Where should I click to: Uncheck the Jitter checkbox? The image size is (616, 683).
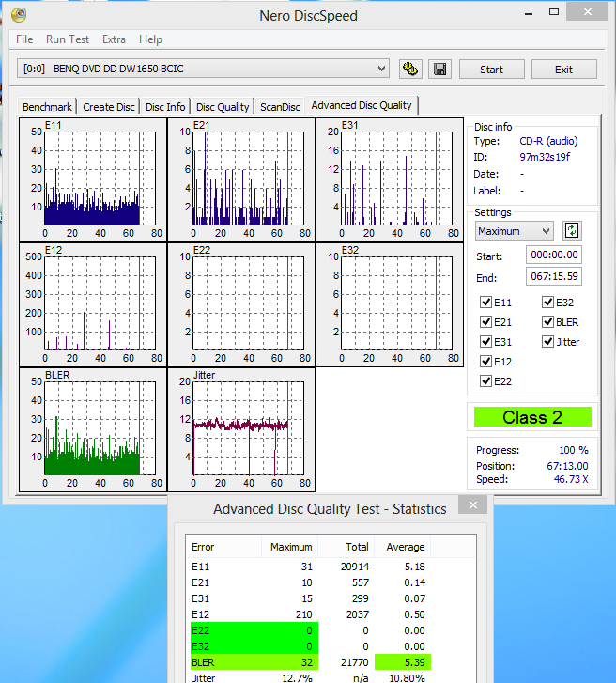(547, 342)
